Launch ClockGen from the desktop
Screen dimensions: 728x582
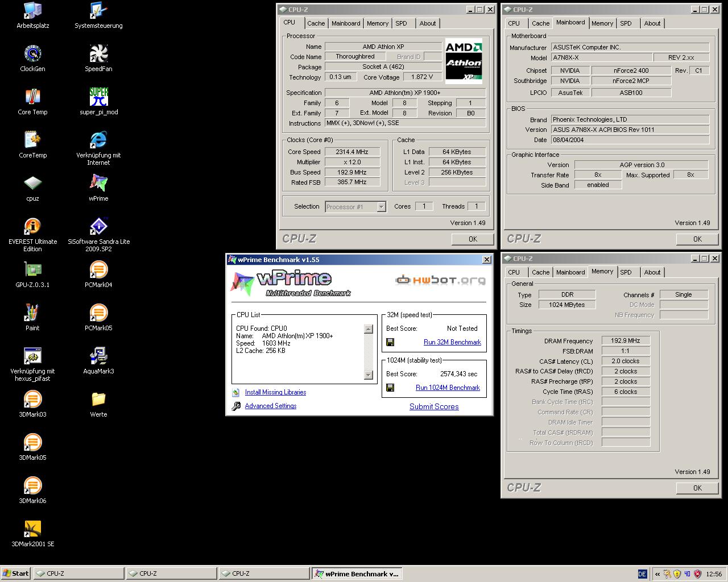pyautogui.click(x=32, y=54)
